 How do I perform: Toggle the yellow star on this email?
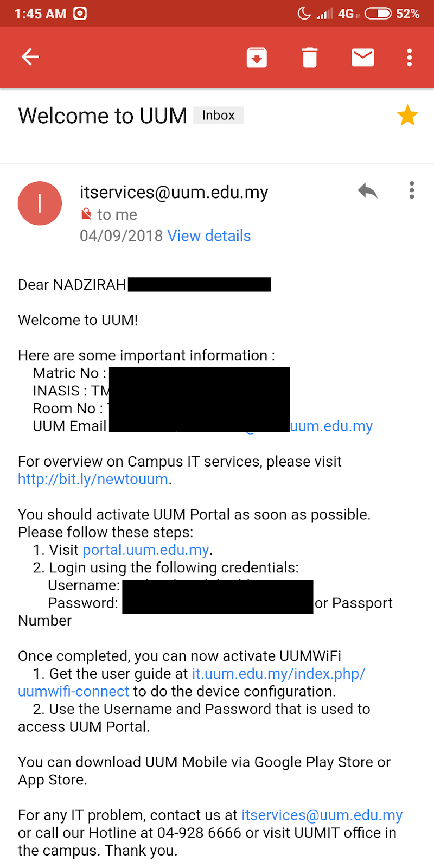407,116
